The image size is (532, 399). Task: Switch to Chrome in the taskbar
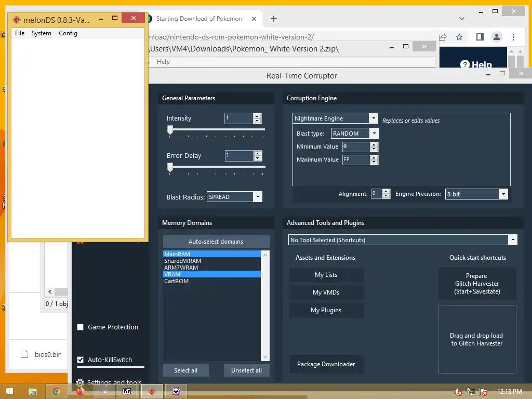click(56, 392)
